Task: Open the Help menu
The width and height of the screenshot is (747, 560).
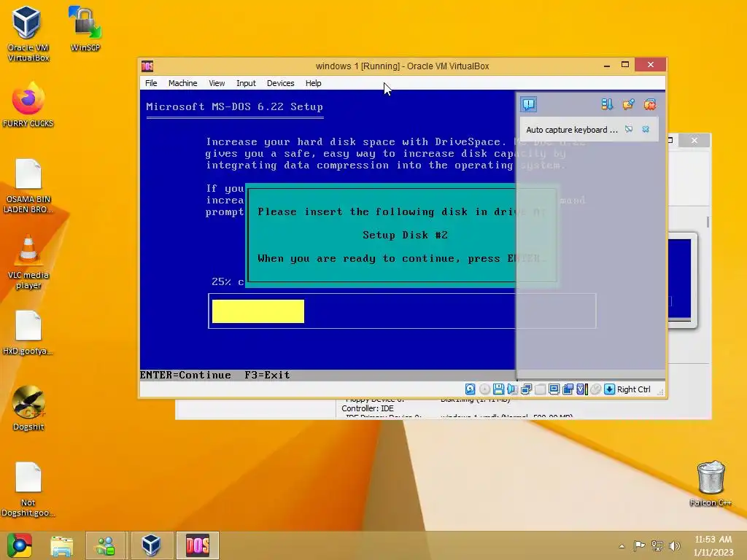Action: point(313,83)
